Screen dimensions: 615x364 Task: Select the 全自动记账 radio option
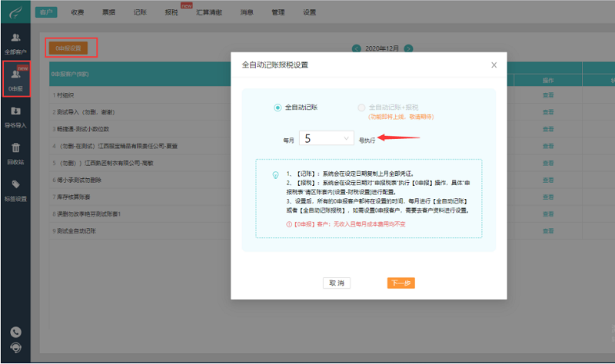[278, 108]
